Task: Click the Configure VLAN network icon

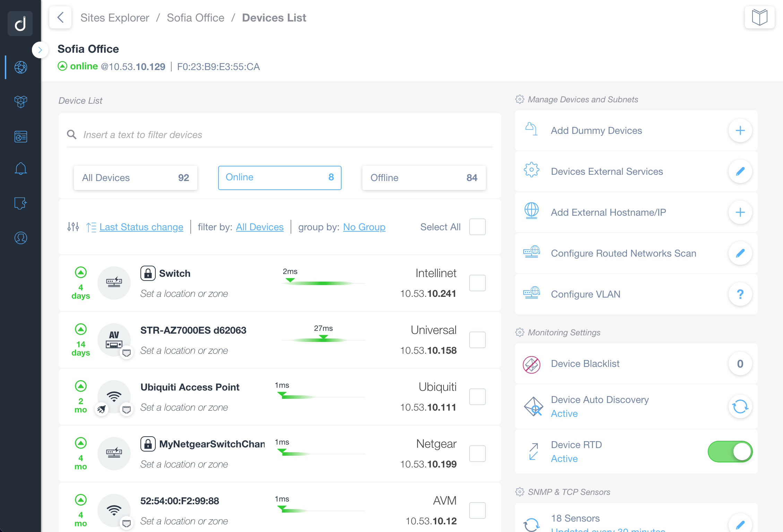Action: click(531, 292)
